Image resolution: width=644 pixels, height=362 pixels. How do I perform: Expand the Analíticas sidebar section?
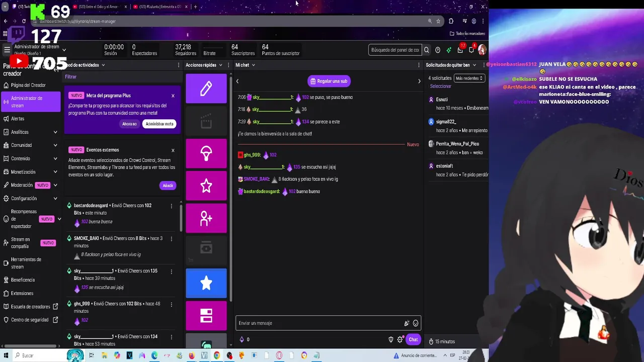point(55,132)
